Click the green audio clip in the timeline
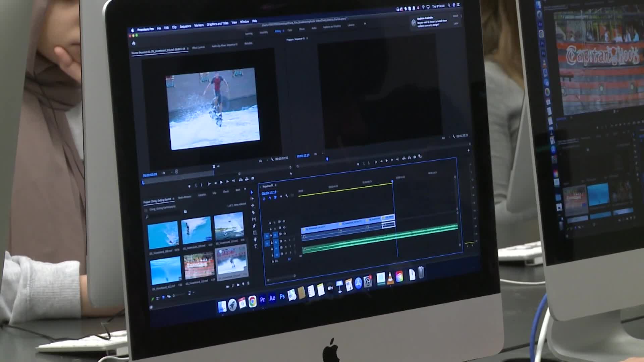 [381, 238]
